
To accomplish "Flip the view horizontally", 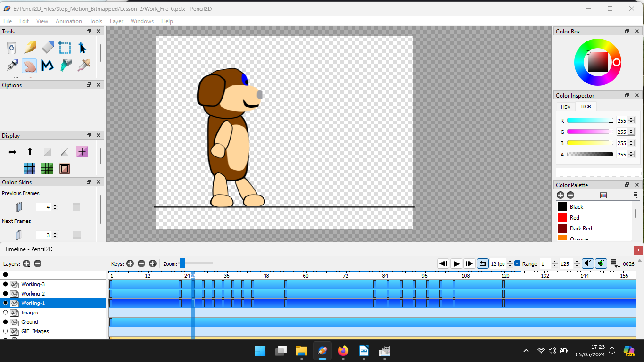I will [12, 152].
